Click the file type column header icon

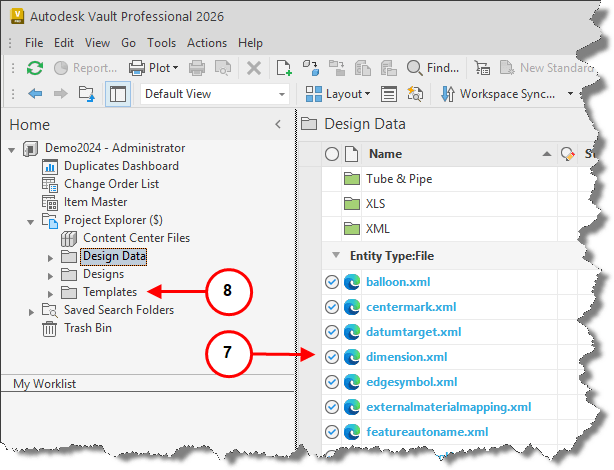tap(351, 154)
